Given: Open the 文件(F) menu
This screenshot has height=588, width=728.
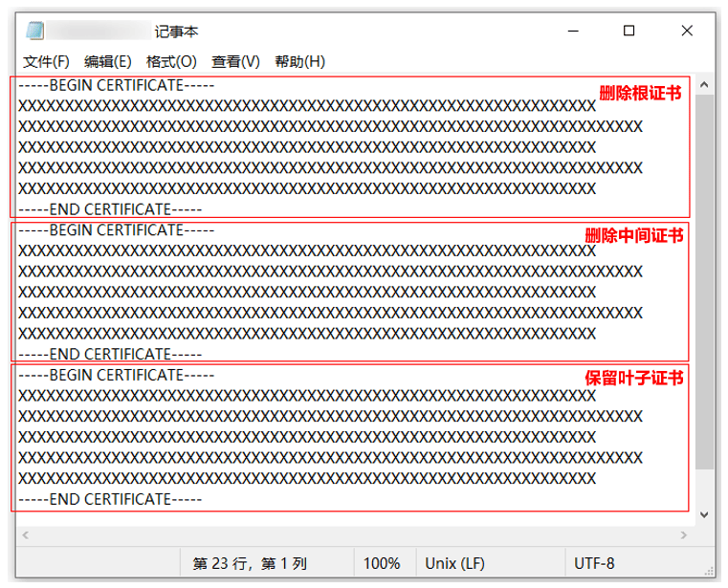Looking at the screenshot, I should tap(46, 61).
